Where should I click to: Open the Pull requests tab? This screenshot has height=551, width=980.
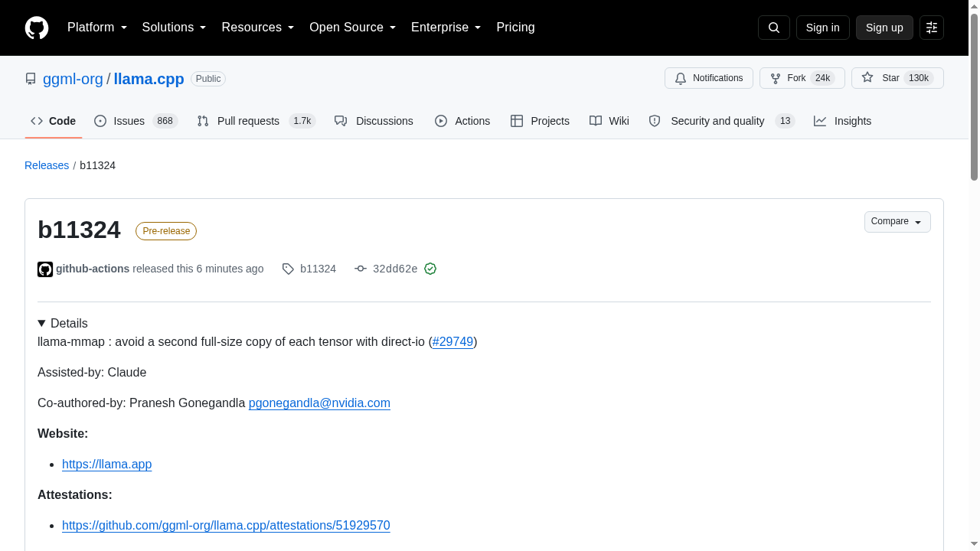(256, 121)
